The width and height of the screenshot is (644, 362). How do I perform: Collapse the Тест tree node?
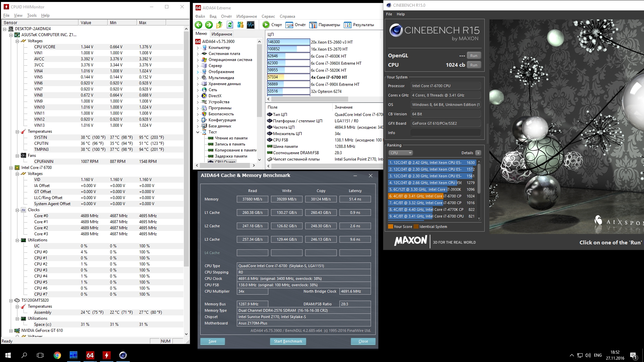tap(198, 132)
